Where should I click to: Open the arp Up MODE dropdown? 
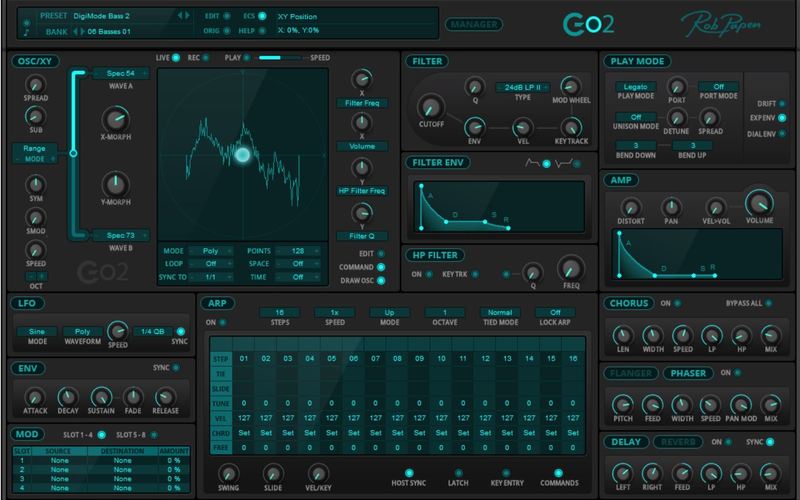389,312
